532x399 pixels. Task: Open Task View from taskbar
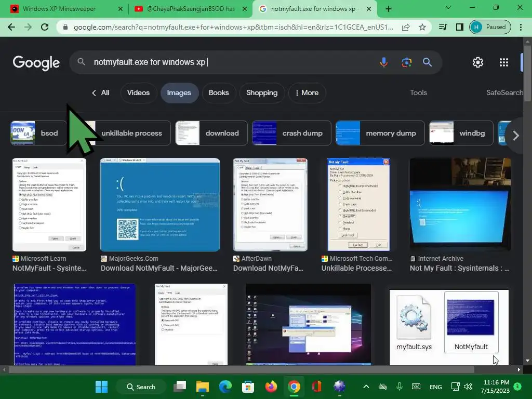tap(180, 387)
